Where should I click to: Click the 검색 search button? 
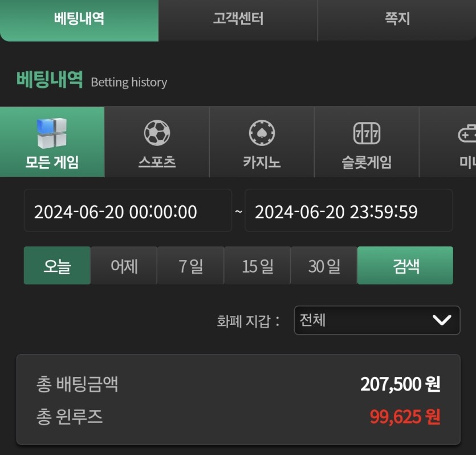pyautogui.click(x=405, y=266)
